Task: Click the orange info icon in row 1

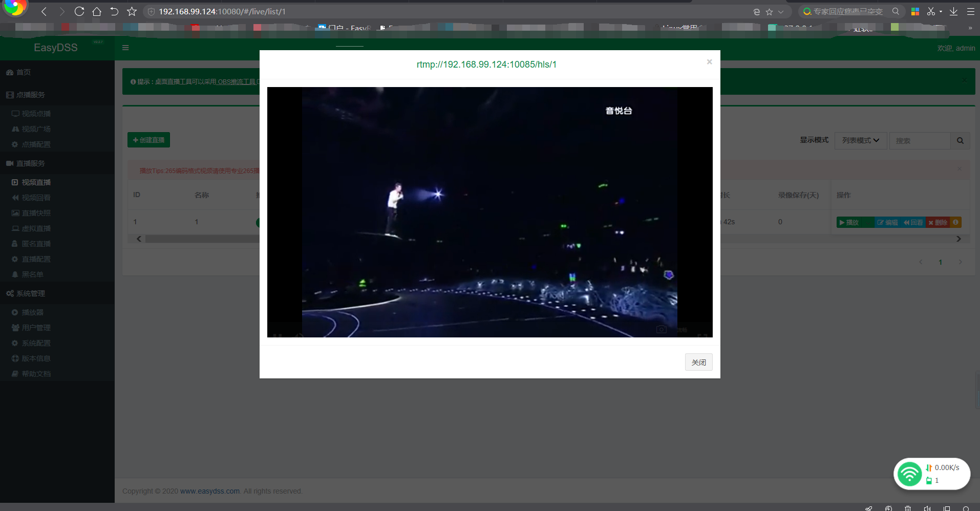Action: (955, 222)
